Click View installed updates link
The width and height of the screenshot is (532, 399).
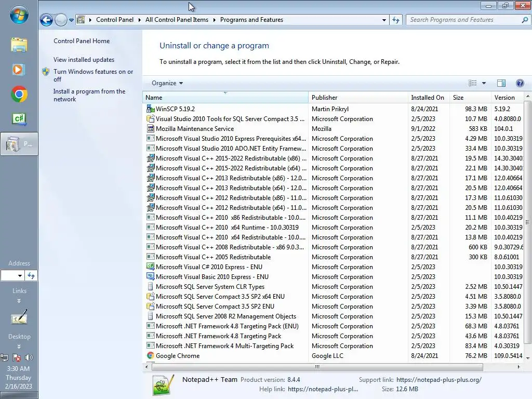click(x=84, y=59)
